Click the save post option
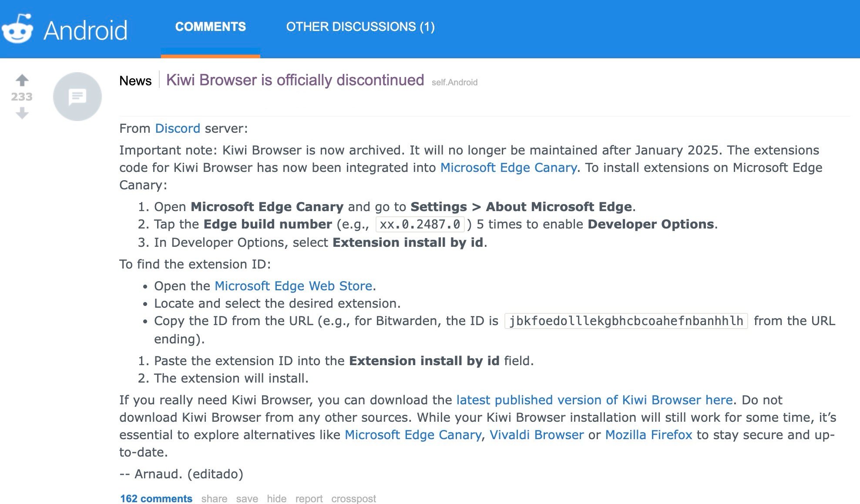This screenshot has height=504, width=860. point(247,498)
